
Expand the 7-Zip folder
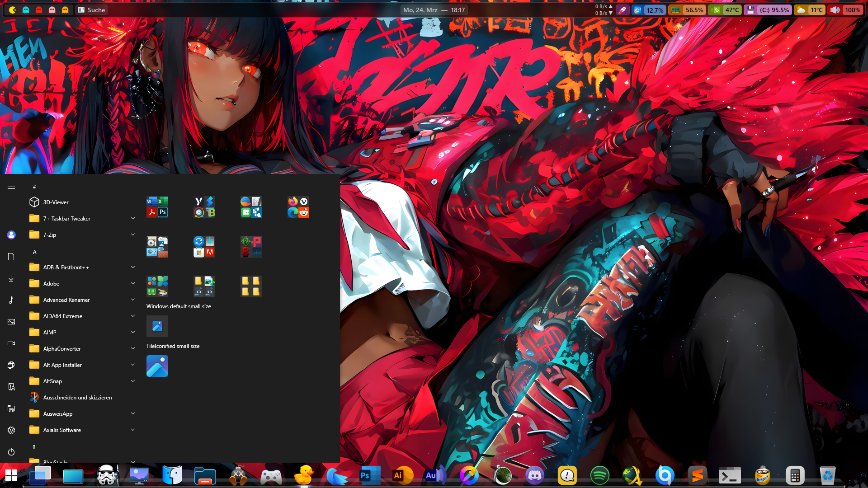pyautogui.click(x=133, y=235)
